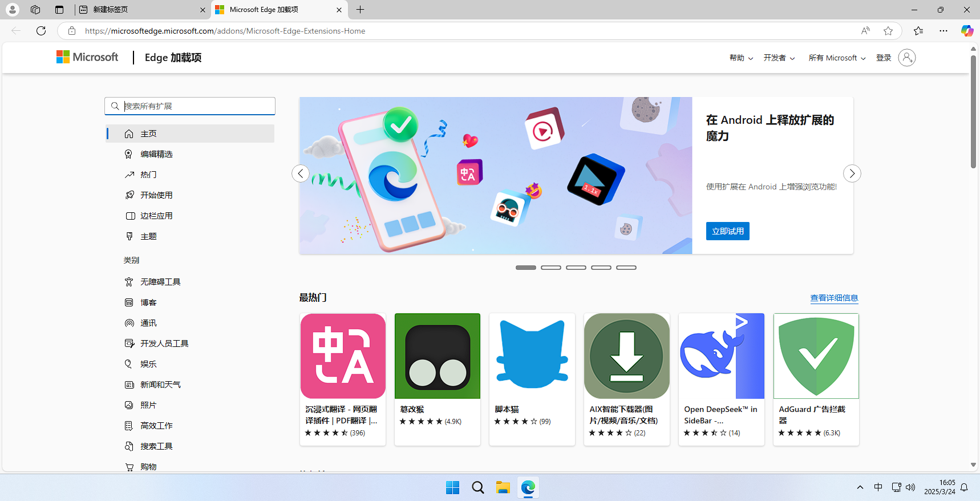Open the browser profile icon
980x501 pixels.
tap(12, 10)
